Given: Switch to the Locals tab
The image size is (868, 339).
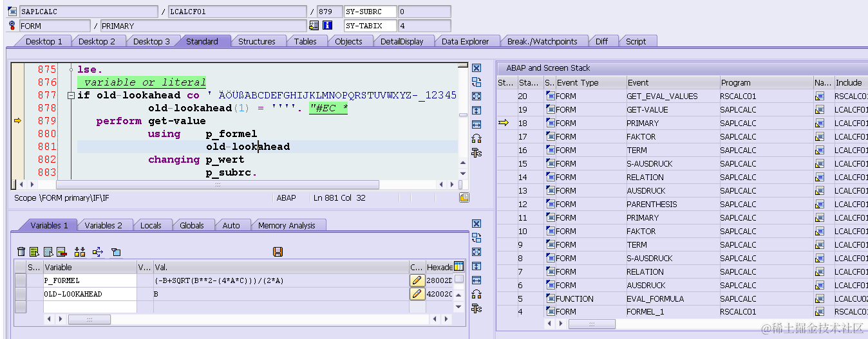Looking at the screenshot, I should click(x=151, y=225).
